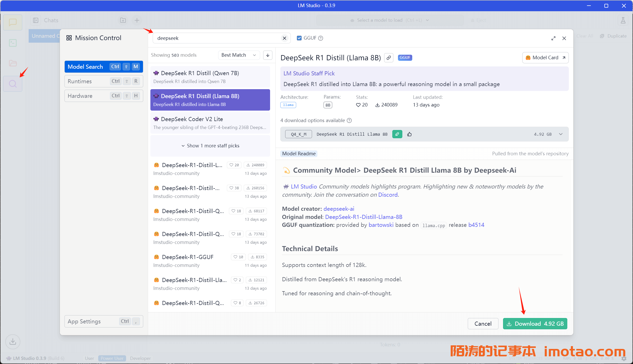Screen dimensions: 633x364
Task: Click Download 4.92 GB button
Action: 535,324
